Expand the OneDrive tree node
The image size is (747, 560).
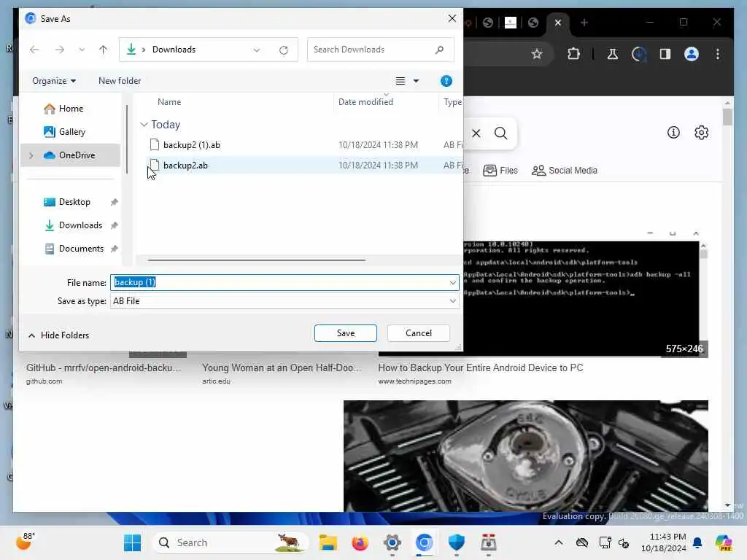pyautogui.click(x=31, y=155)
